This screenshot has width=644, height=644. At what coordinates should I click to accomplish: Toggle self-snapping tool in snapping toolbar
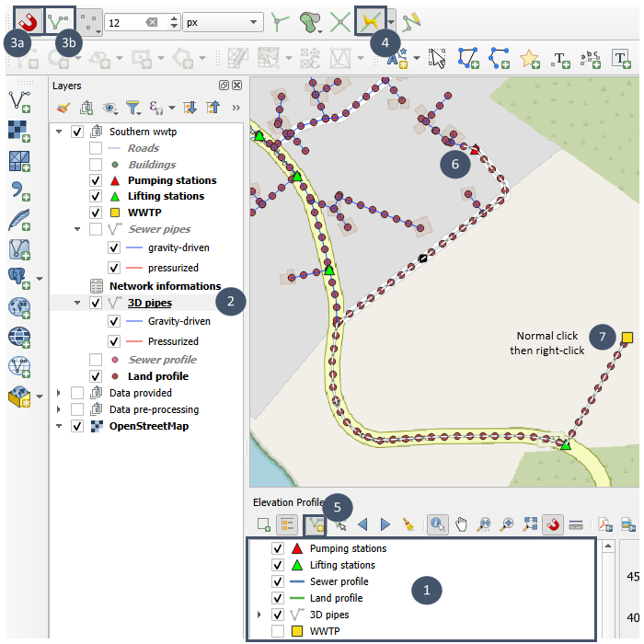click(410, 20)
